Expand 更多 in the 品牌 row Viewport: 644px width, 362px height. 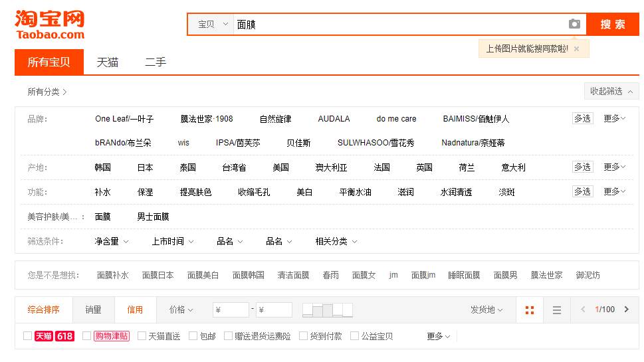(x=614, y=118)
